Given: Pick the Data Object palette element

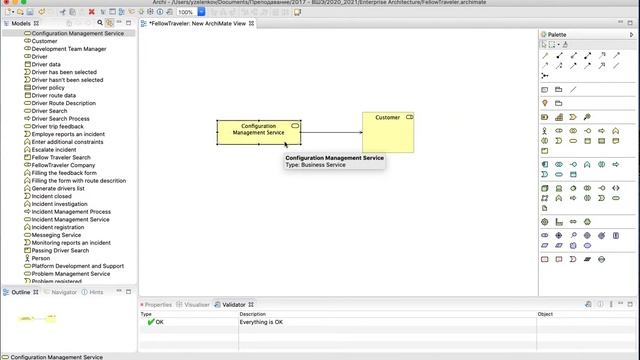Looking at the screenshot, I should 573,174.
